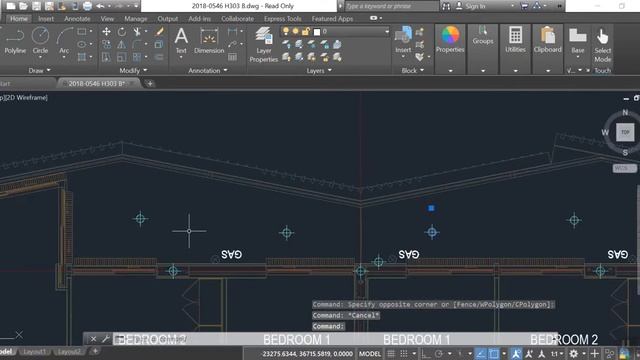Expand the Draw panel
This screenshot has width=640, height=360.
(x=40, y=71)
